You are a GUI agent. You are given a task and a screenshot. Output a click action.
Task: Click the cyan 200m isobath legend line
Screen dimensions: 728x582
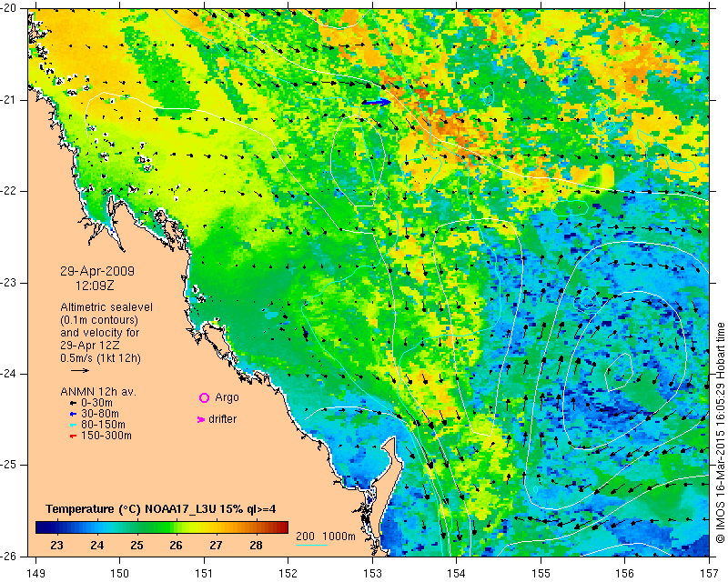click(311, 545)
